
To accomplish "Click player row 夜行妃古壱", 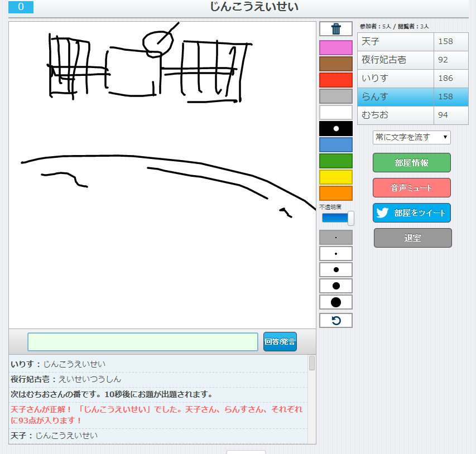I will 413,60.
